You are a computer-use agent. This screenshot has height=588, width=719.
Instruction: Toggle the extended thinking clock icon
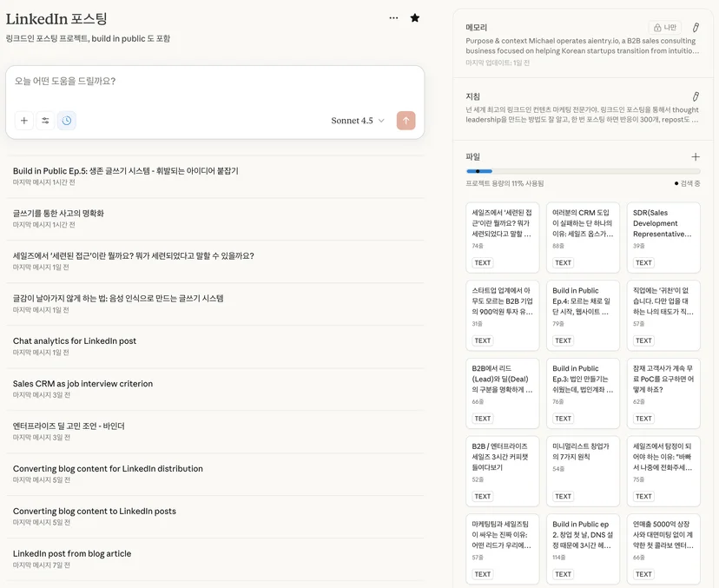(x=67, y=121)
